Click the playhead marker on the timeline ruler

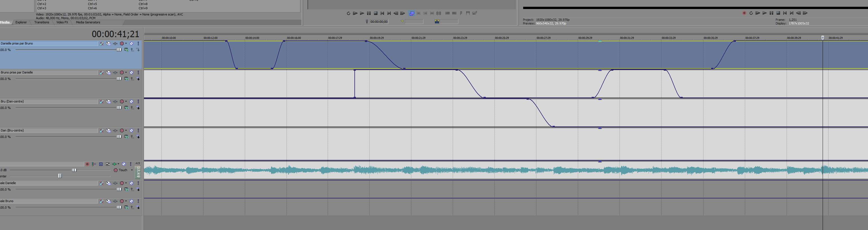point(823,38)
